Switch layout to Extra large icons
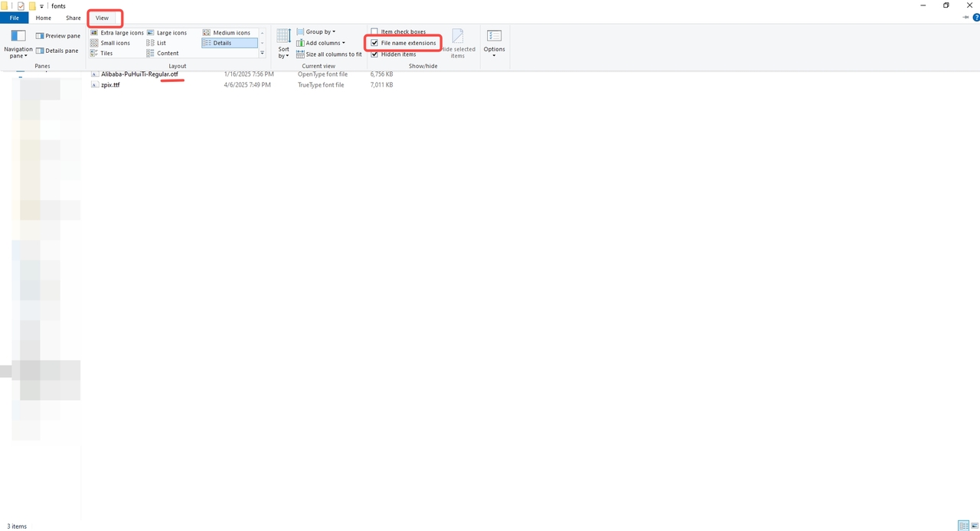Image resolution: width=980 pixels, height=531 pixels. coord(117,33)
